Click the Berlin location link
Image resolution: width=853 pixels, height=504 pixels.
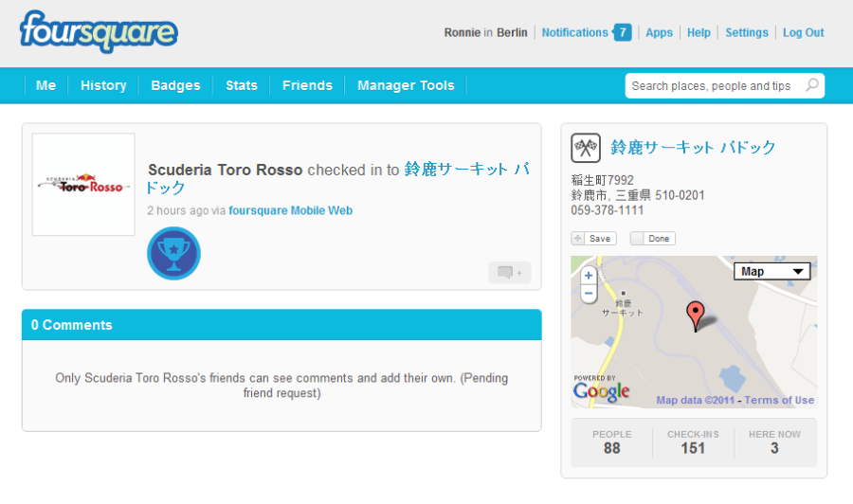pos(512,32)
